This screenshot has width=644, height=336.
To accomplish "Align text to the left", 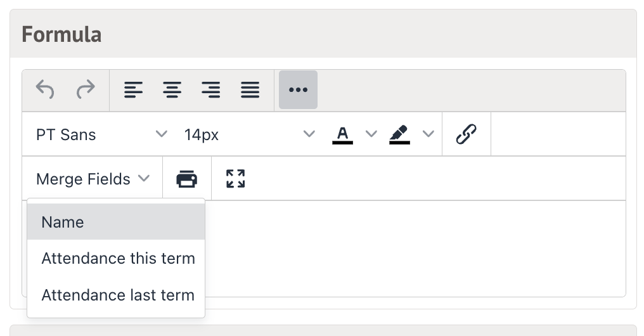I will point(133,90).
